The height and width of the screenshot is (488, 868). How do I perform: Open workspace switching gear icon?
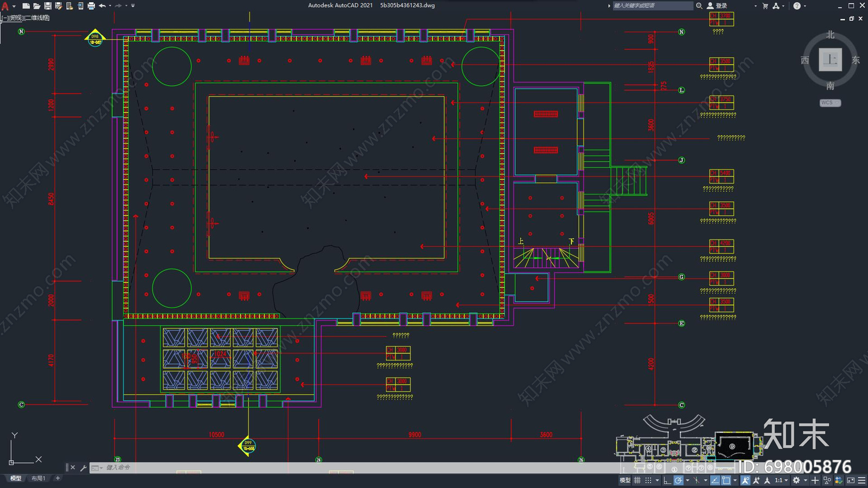[x=796, y=480]
